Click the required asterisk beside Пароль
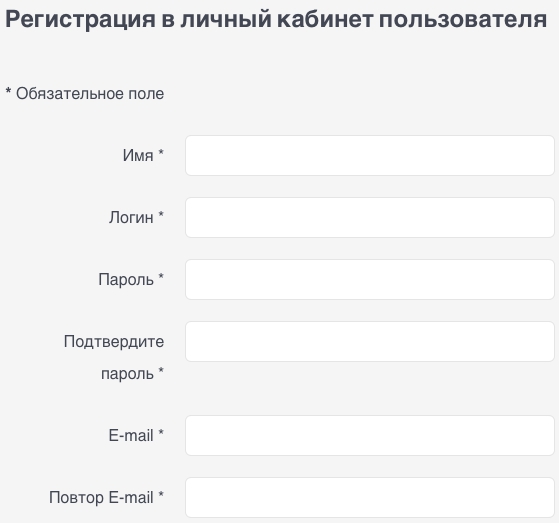The width and height of the screenshot is (559, 523). click(161, 276)
